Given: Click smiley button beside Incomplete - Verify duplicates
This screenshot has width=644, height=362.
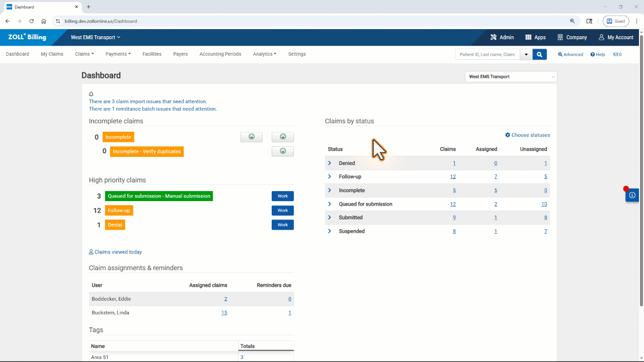Looking at the screenshot, I should click(283, 151).
